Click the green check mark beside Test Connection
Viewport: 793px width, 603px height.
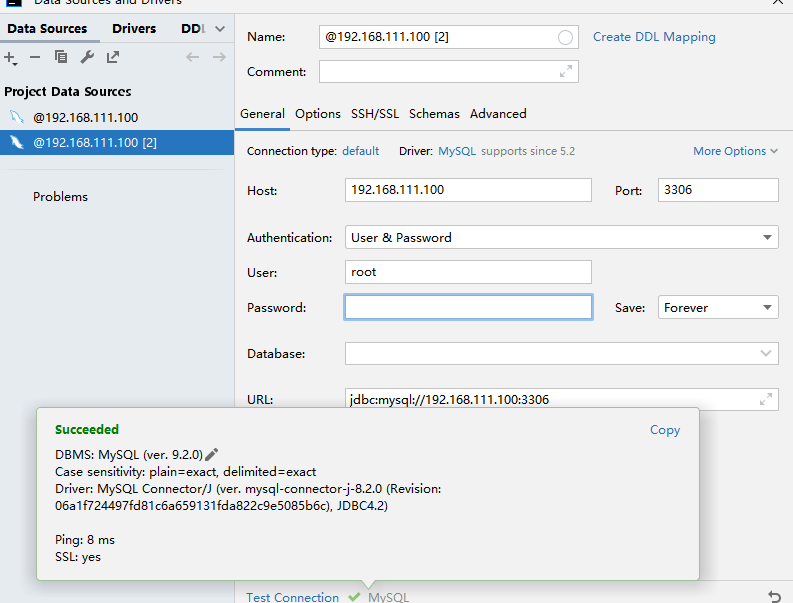[354, 597]
